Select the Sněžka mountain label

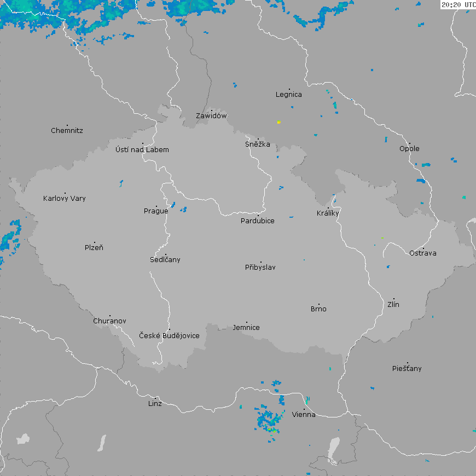point(257,144)
